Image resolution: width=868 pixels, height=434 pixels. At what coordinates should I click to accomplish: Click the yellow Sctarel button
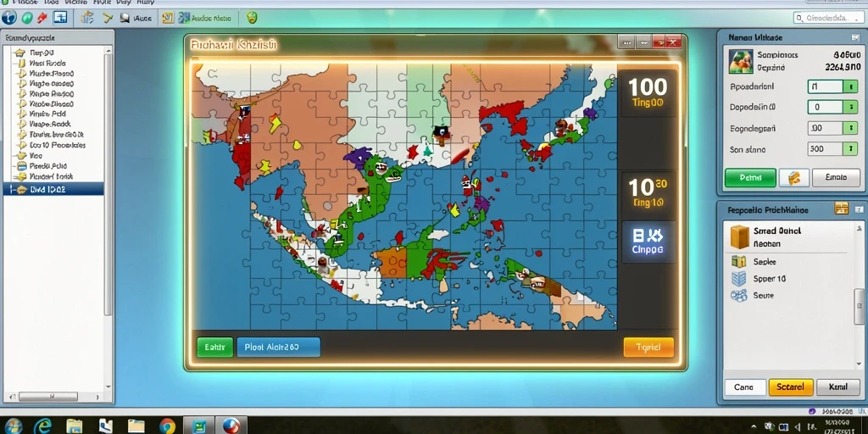point(791,387)
